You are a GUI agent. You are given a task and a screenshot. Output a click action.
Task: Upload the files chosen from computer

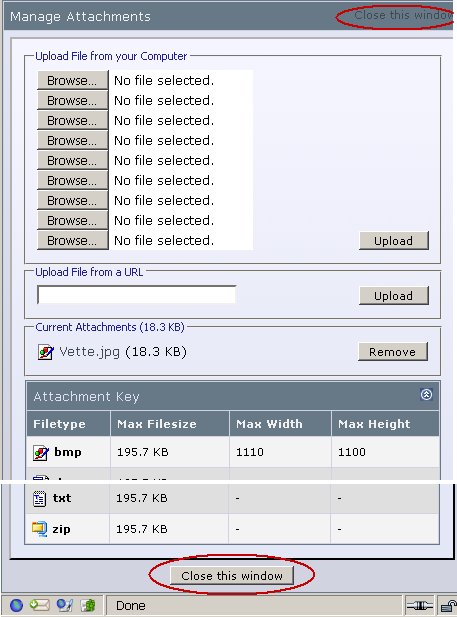coord(394,240)
